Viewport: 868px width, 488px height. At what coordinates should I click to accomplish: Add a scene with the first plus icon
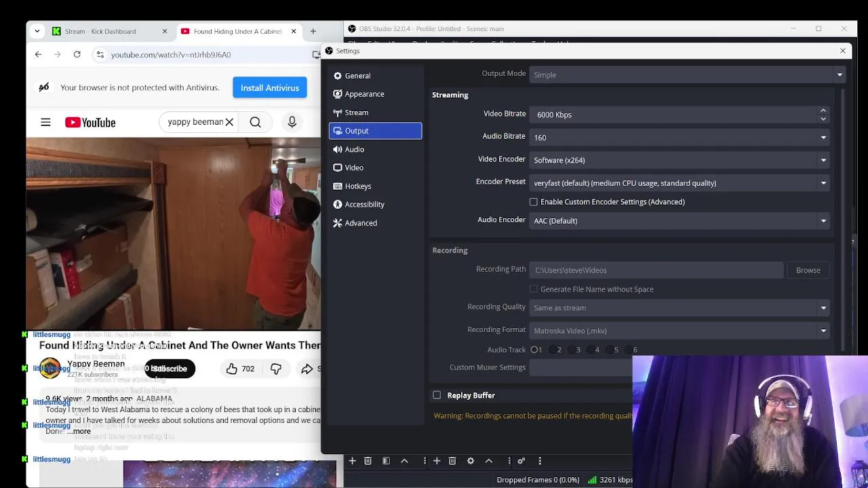click(x=352, y=461)
